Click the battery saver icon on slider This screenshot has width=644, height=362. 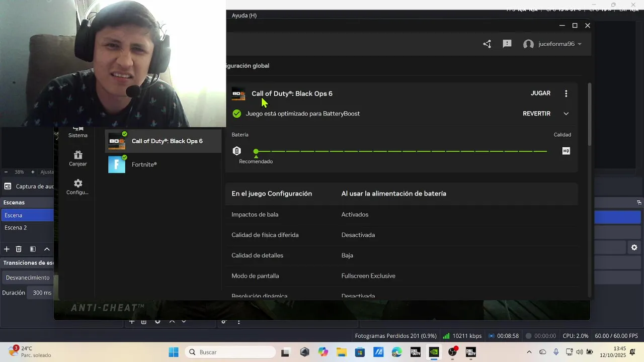click(x=237, y=151)
